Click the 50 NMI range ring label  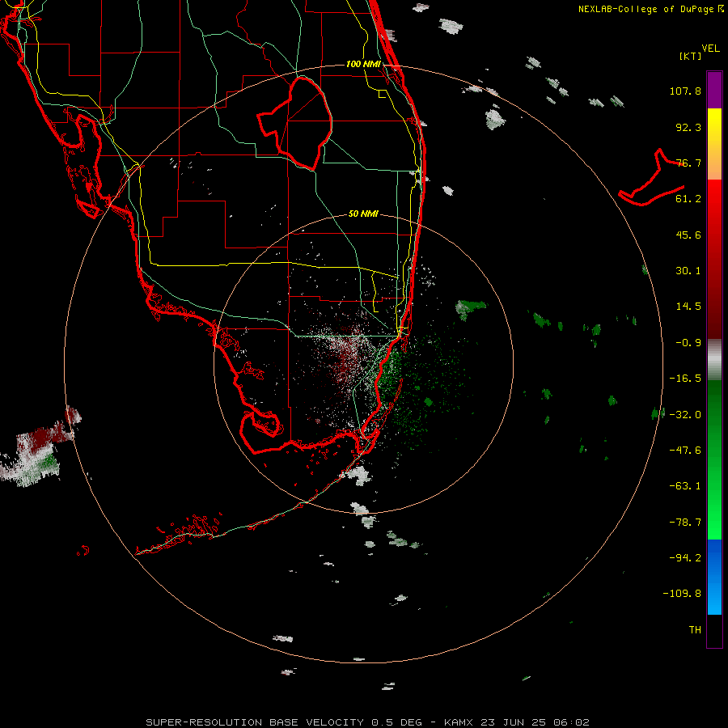(x=363, y=214)
